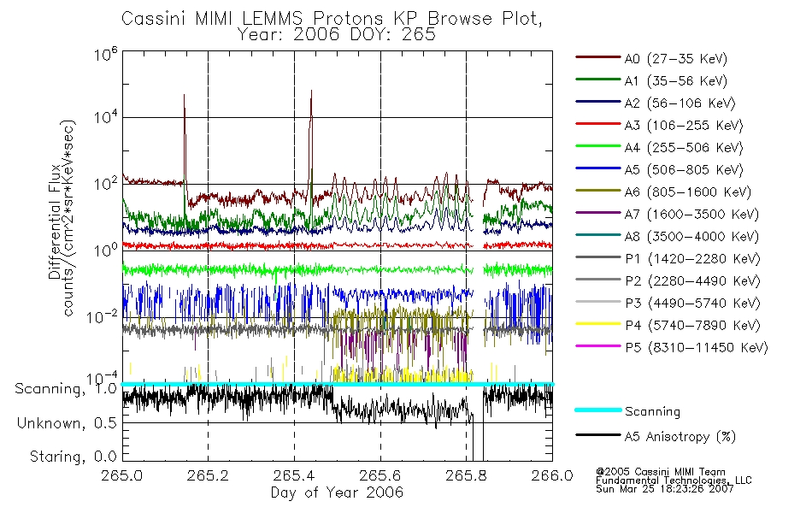Screen dimensions: 812x513
Task: Click the Scanning legend text
Action: tap(652, 412)
